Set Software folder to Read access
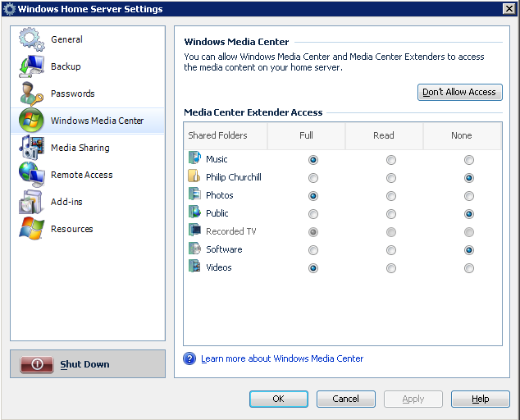Screen dimensions: 520x420 click(x=391, y=250)
